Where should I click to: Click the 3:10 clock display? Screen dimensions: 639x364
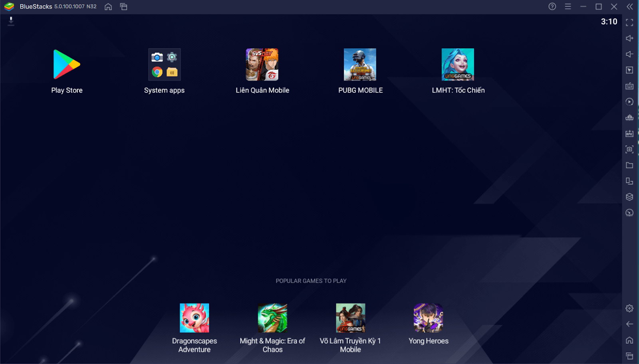(609, 22)
